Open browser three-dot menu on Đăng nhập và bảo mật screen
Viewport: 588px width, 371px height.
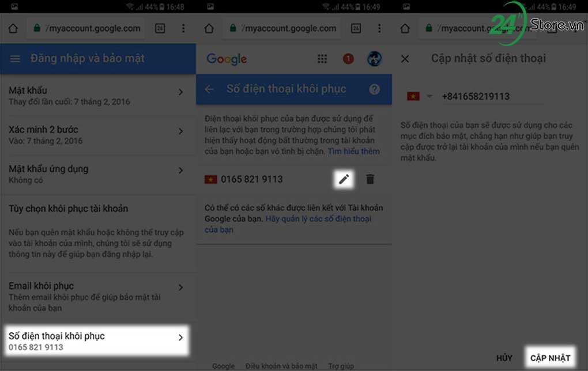click(x=183, y=28)
